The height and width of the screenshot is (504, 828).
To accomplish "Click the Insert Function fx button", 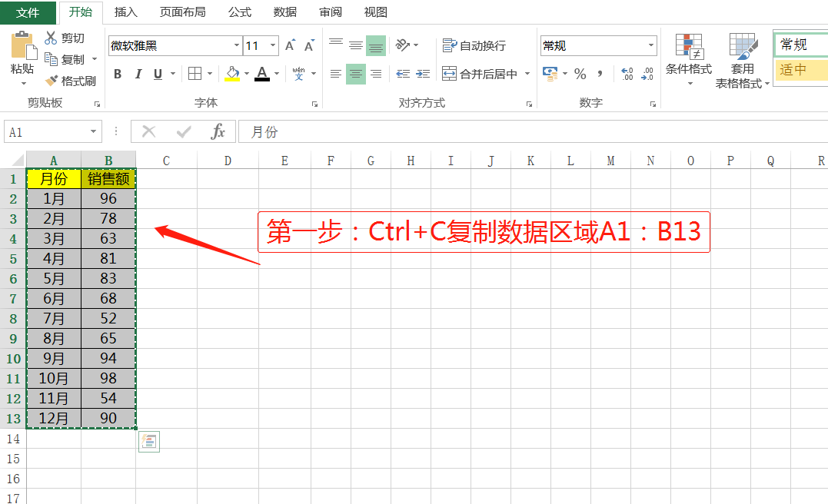I will [x=218, y=131].
